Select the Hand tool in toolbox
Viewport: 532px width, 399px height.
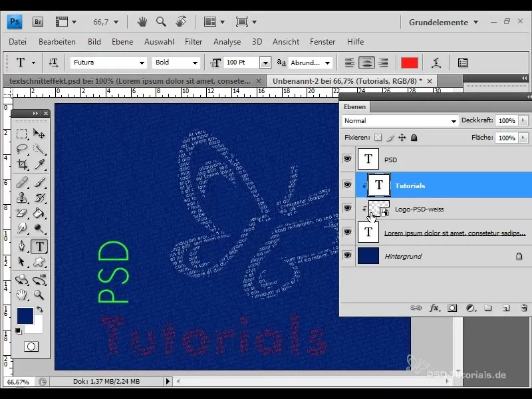(x=22, y=295)
